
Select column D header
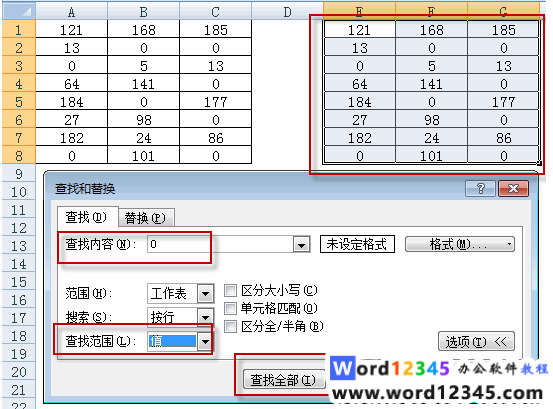287,12
